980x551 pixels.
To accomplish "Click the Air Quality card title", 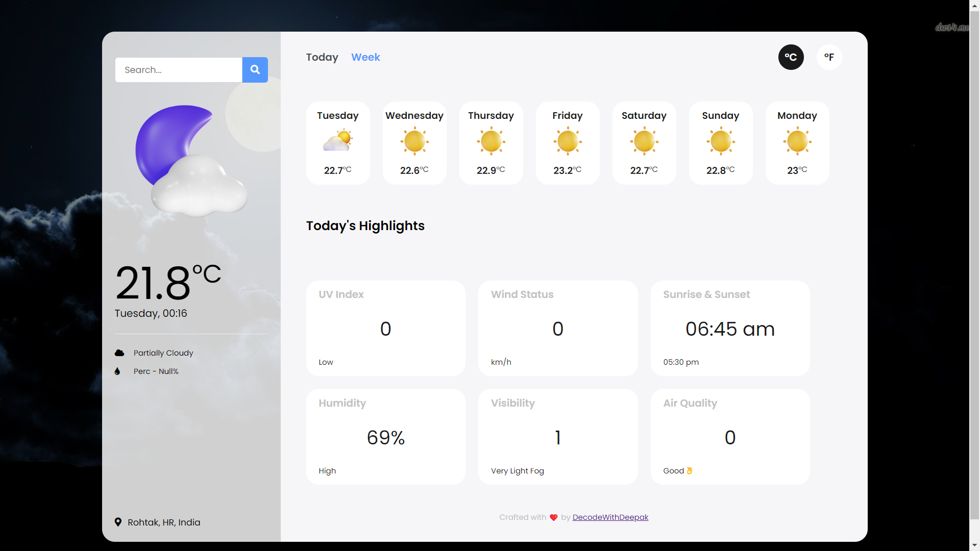I will (x=690, y=403).
